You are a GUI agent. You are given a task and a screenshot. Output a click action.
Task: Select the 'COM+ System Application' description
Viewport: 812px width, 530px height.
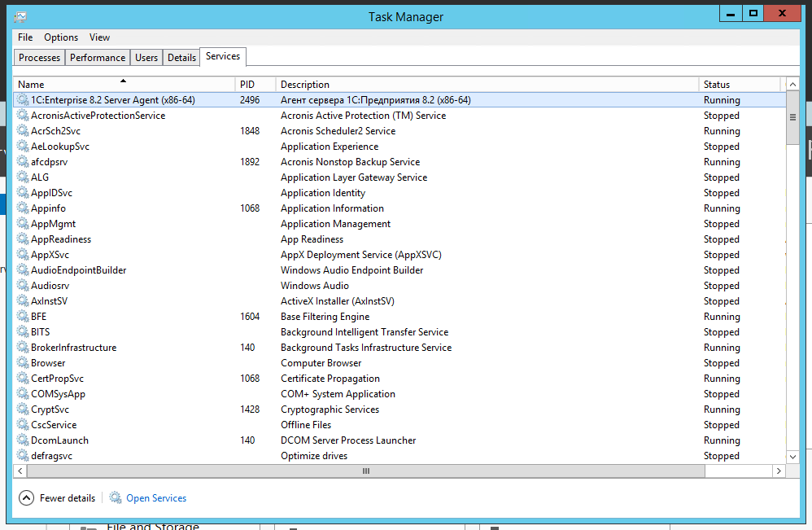[338, 394]
